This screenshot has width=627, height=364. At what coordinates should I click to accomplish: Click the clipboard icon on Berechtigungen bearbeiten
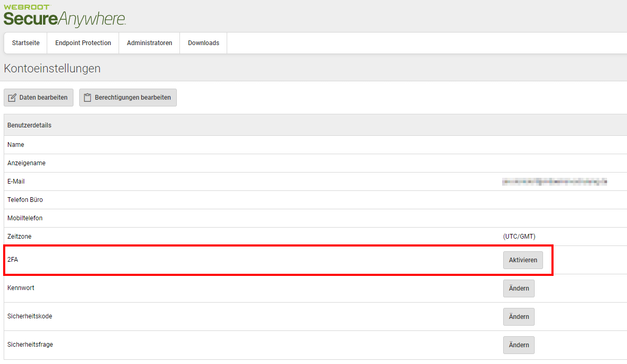point(88,98)
